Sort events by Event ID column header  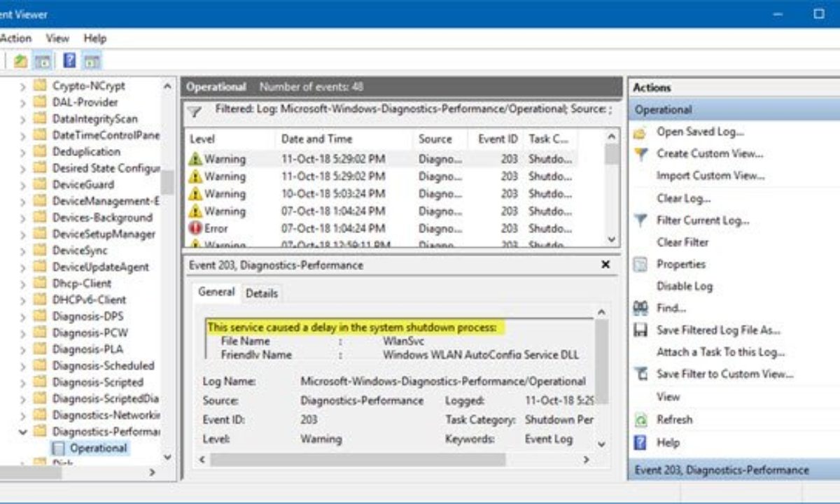point(497,139)
